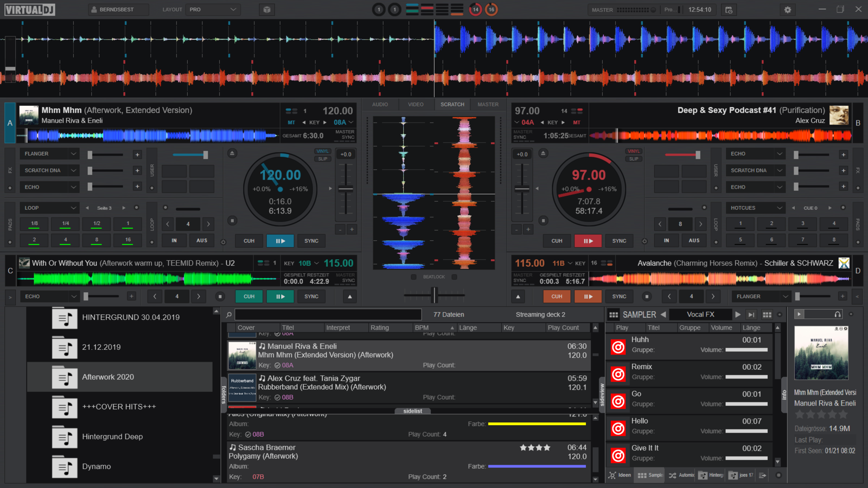This screenshot has width=868, height=488.
Task: Play-pause deck C
Action: tap(280, 297)
